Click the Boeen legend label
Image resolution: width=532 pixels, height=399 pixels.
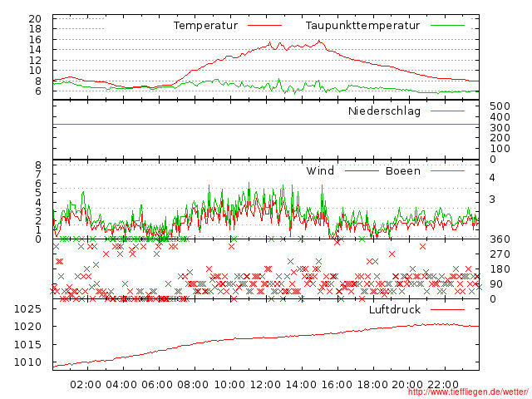tap(402, 170)
